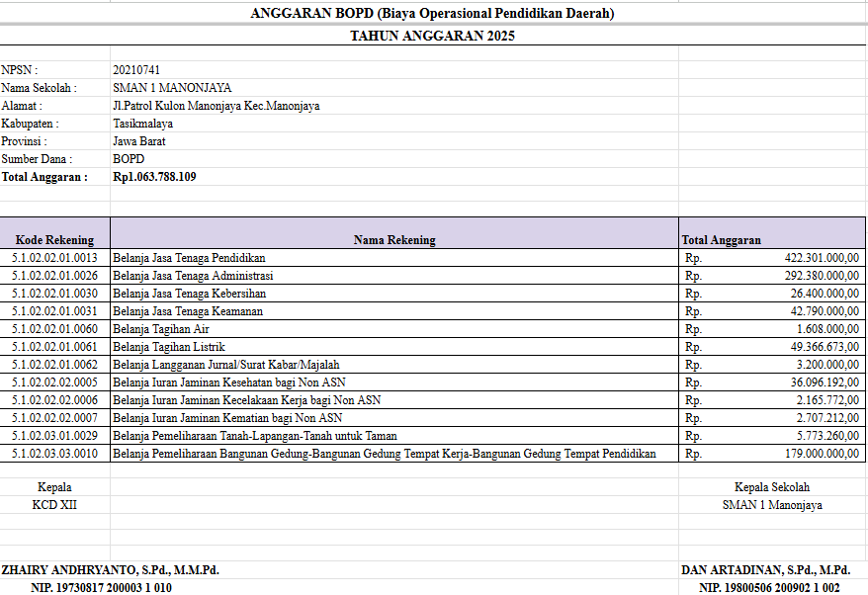Click account code 5.1.02.03.03.0010

(55, 454)
